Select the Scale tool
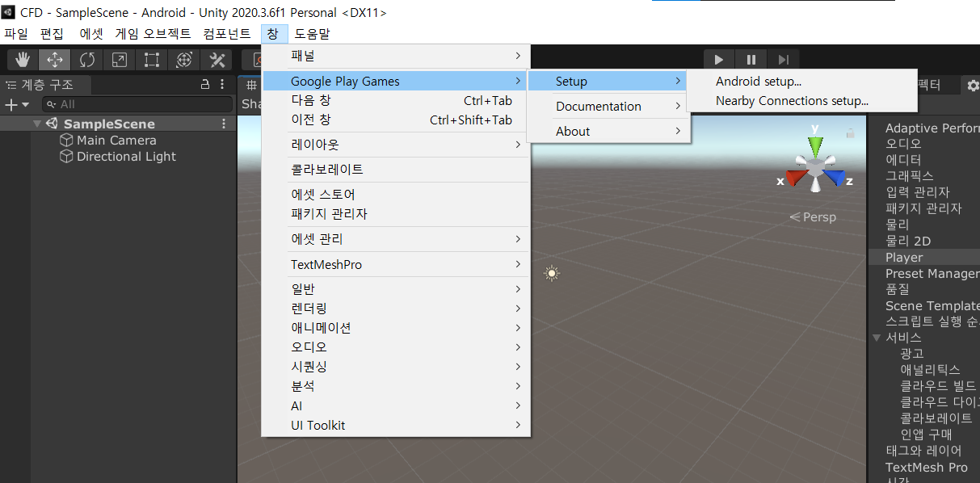 click(120, 60)
